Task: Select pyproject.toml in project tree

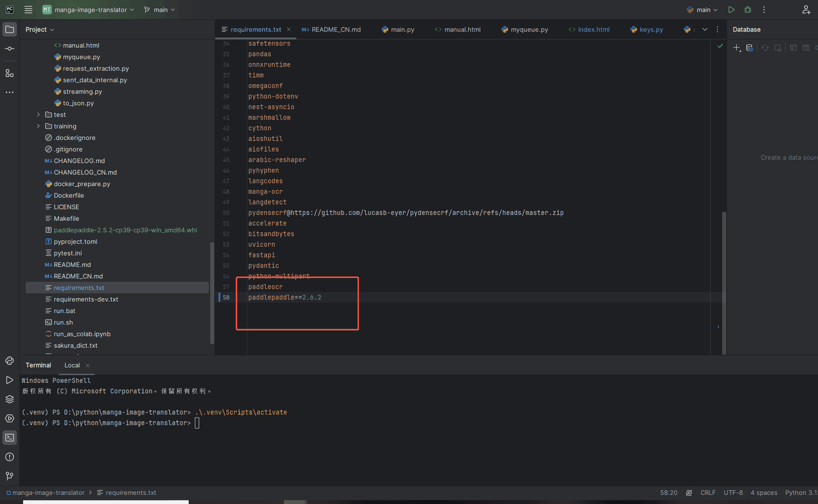Action: point(75,242)
